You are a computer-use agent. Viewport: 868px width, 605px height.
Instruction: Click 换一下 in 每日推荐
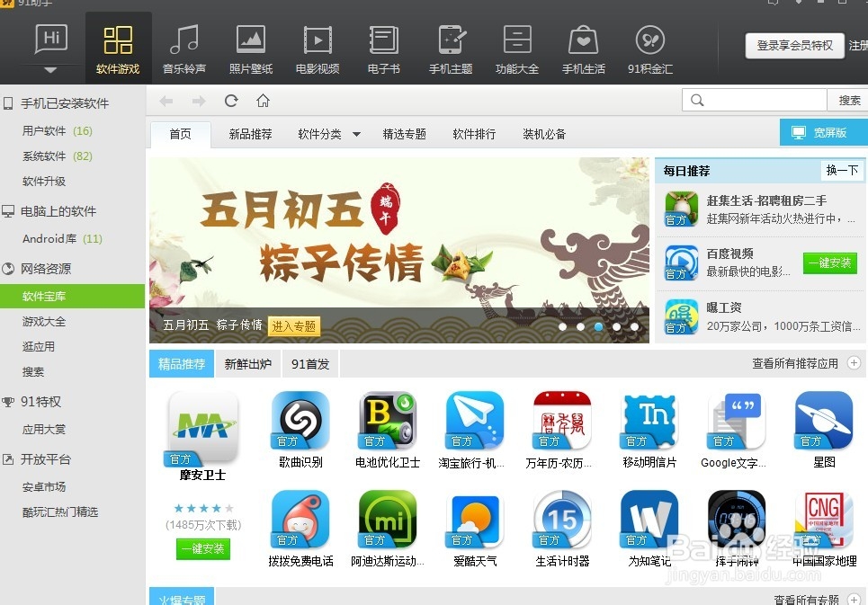tap(841, 170)
